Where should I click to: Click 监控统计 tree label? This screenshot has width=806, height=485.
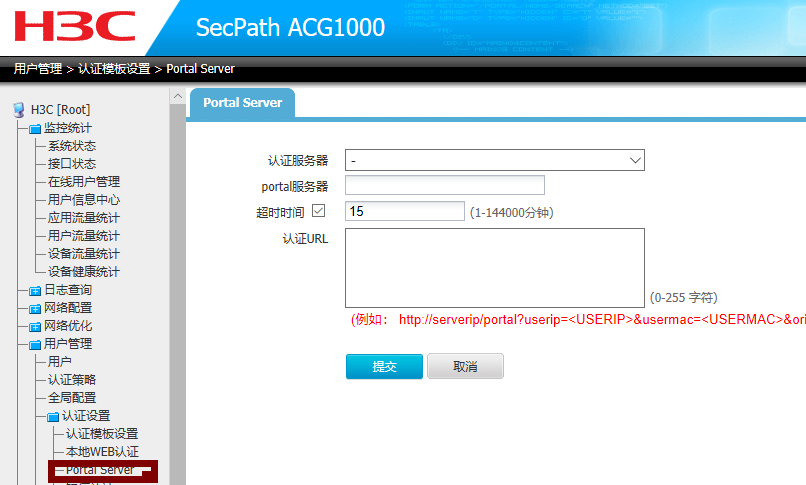click(x=68, y=128)
